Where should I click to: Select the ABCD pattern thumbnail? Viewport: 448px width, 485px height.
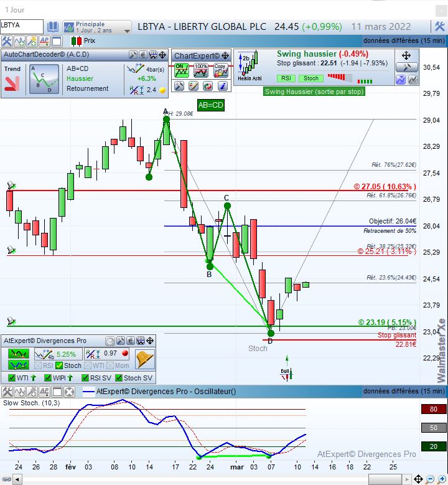(x=44, y=79)
